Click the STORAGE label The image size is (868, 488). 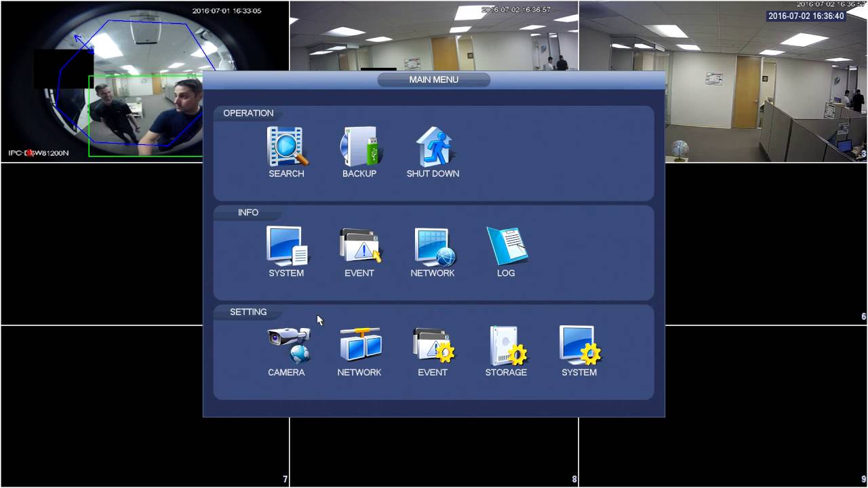(506, 372)
